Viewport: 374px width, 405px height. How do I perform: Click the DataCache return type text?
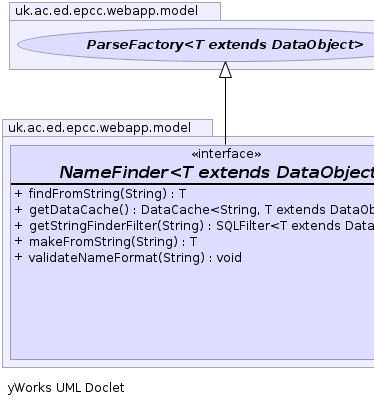tap(175, 210)
